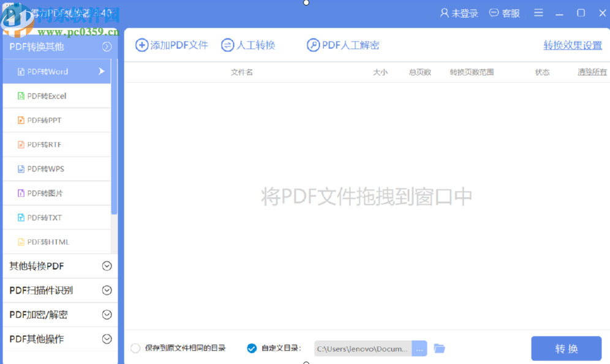Click the PDF人工解密 button label

(350, 45)
